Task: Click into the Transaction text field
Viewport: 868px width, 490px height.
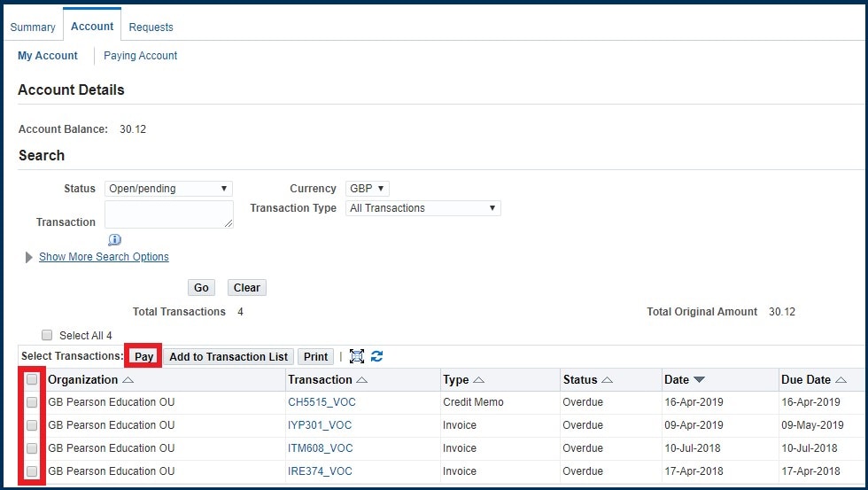Action: (168, 214)
